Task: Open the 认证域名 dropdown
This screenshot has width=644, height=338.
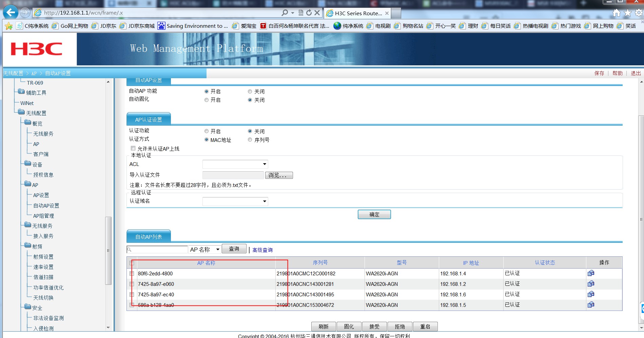Action: point(235,202)
